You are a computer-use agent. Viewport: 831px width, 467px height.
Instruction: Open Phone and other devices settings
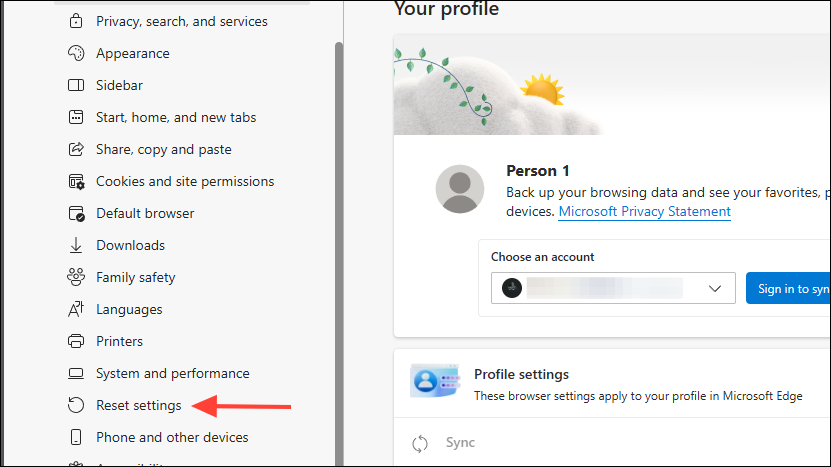[x=172, y=437]
